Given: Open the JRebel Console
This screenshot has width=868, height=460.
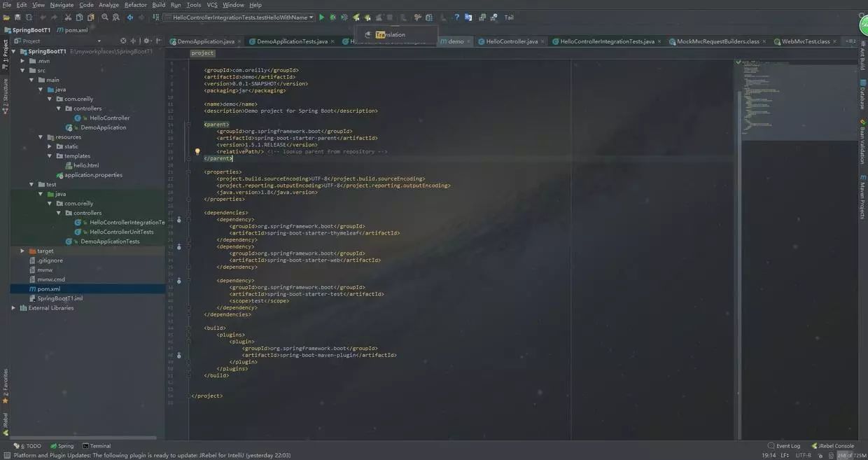Looking at the screenshot, I should (x=833, y=446).
